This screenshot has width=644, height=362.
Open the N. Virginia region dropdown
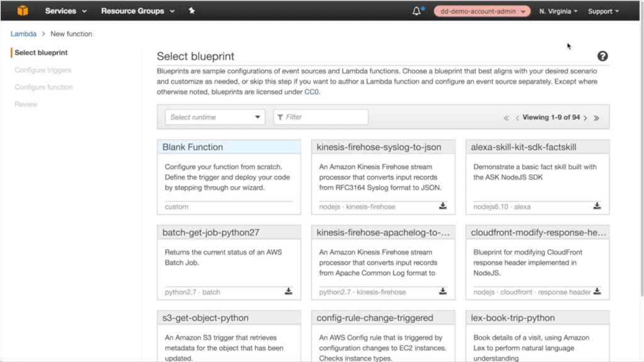coord(558,11)
